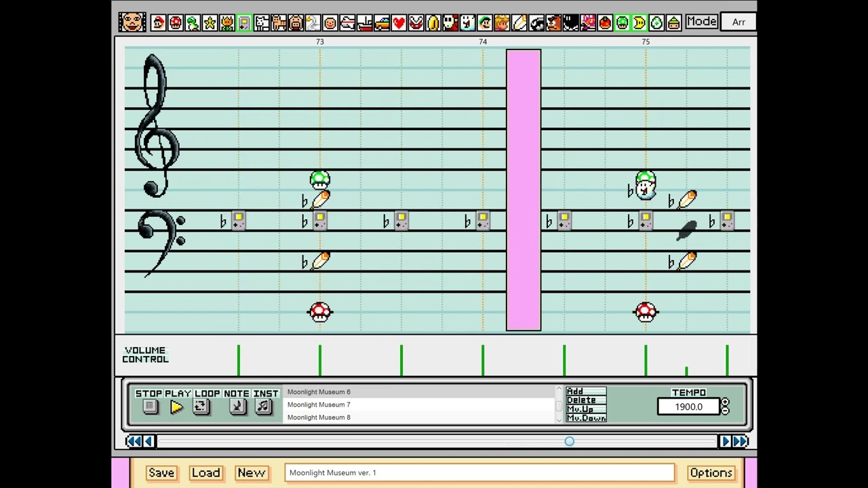
Task: Decrease tempo with minus button
Action: pos(726,411)
